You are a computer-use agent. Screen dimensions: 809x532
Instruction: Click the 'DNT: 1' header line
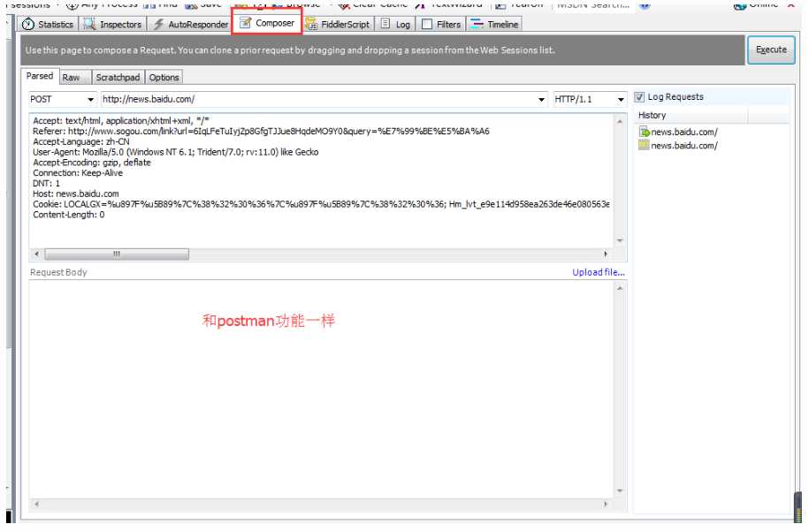coord(46,184)
